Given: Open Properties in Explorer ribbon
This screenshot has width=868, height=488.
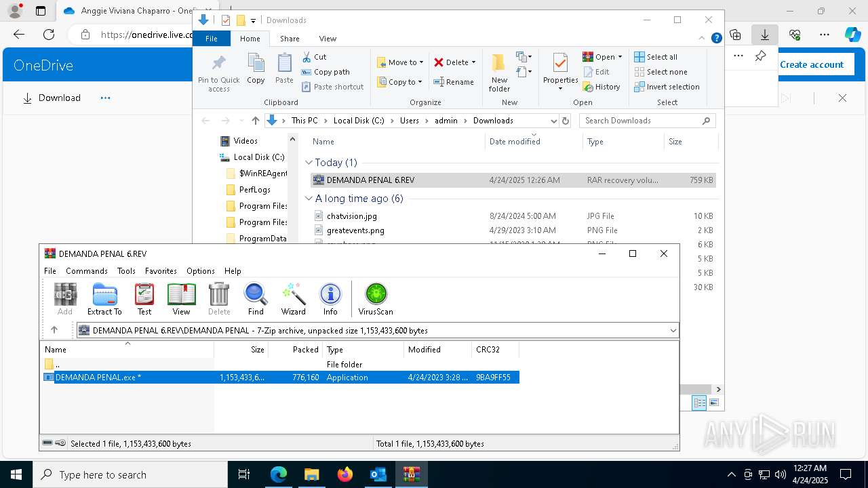Looking at the screenshot, I should click(x=560, y=73).
